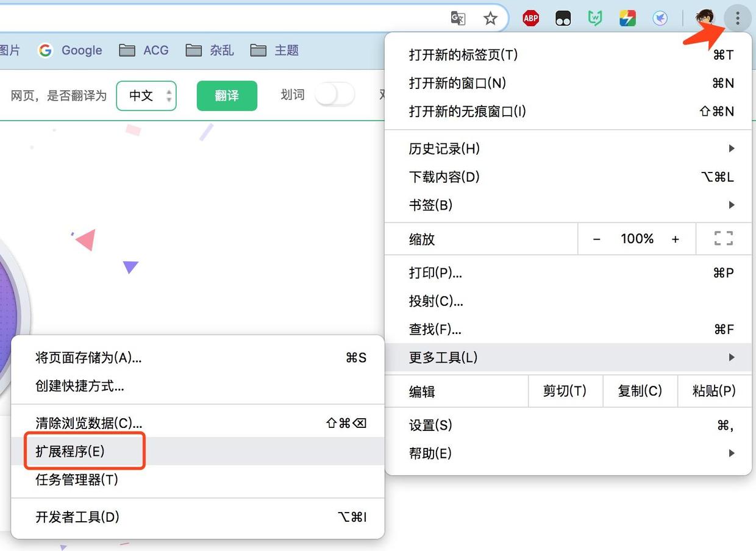Viewport: 756px width, 551px height.
Task: Click the 粘贴(P) button
Action: tap(715, 391)
